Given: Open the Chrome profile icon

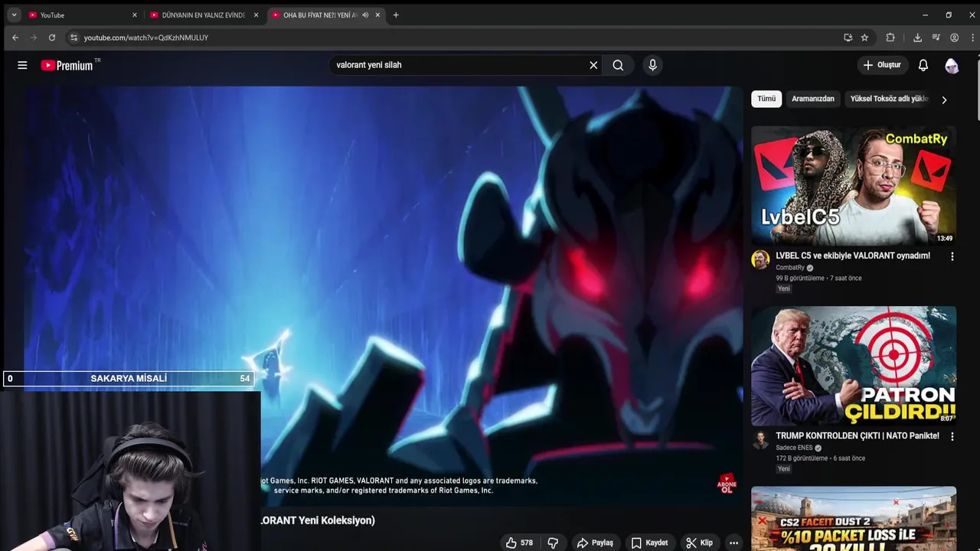Looking at the screenshot, I should click(954, 37).
